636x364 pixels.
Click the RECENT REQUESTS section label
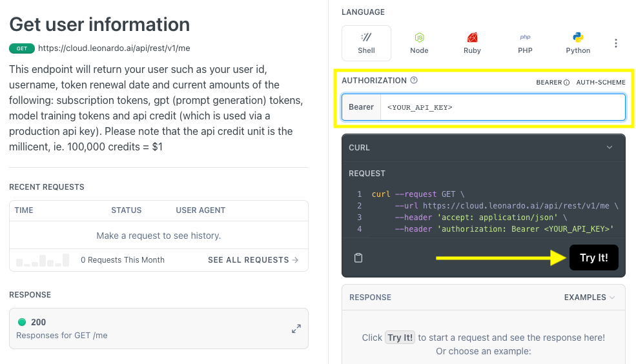coord(46,187)
